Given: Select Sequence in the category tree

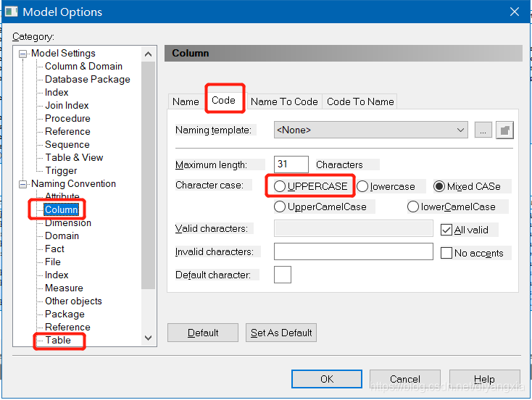Looking at the screenshot, I should pyautogui.click(x=67, y=144).
